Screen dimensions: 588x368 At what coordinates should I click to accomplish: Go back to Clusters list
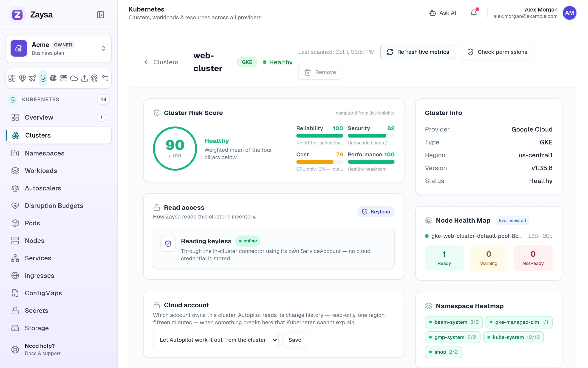(x=161, y=62)
